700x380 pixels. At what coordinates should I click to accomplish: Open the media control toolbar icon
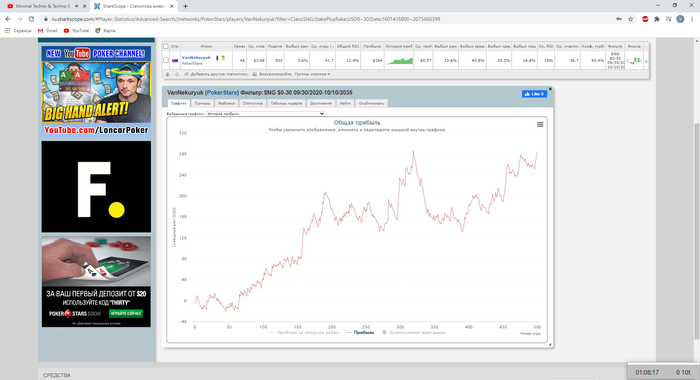(668, 19)
